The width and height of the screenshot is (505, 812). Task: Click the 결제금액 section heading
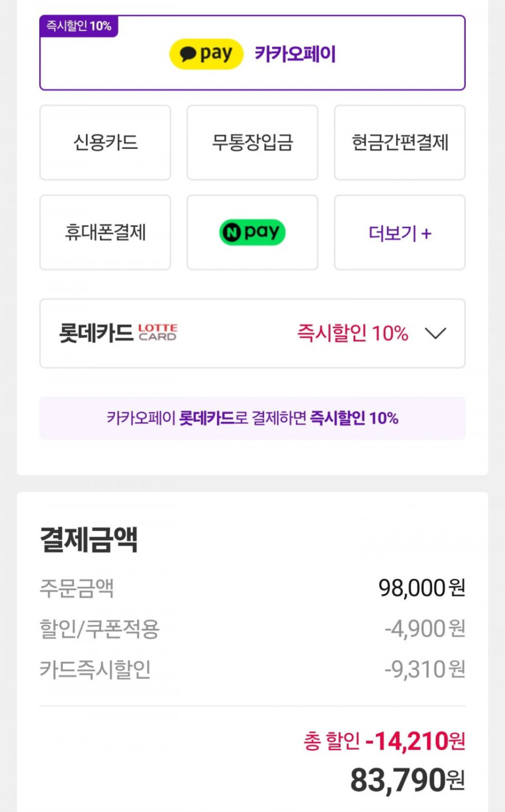pyautogui.click(x=89, y=540)
